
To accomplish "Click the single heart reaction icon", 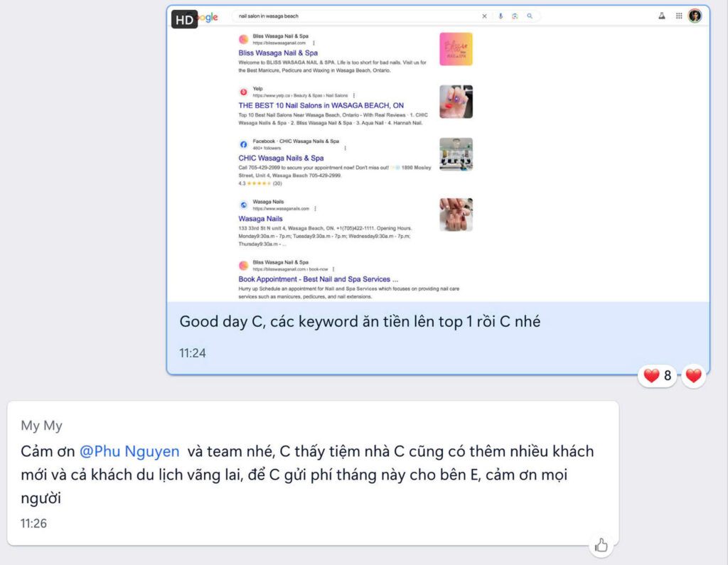I will pos(694,375).
